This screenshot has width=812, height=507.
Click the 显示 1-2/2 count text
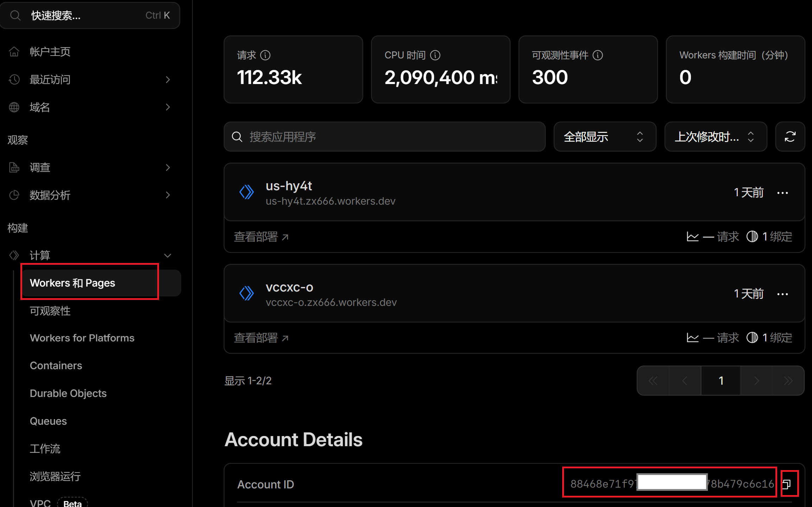click(248, 381)
